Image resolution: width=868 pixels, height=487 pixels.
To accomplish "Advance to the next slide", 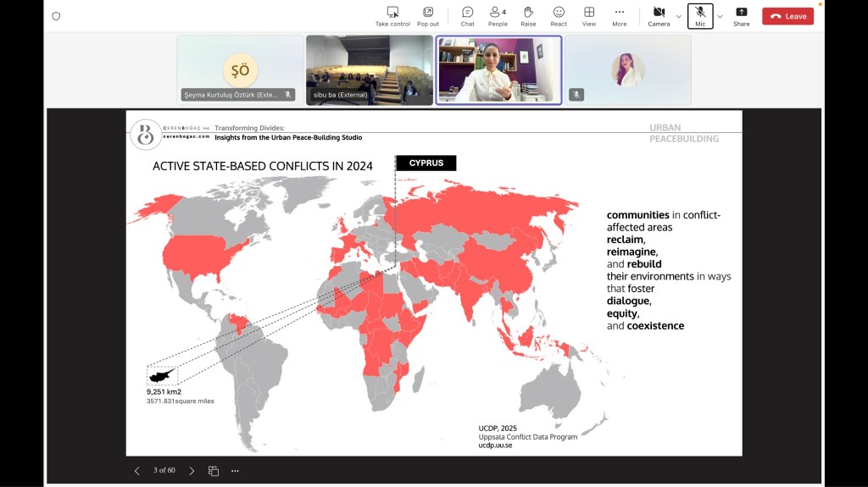I will (192, 471).
